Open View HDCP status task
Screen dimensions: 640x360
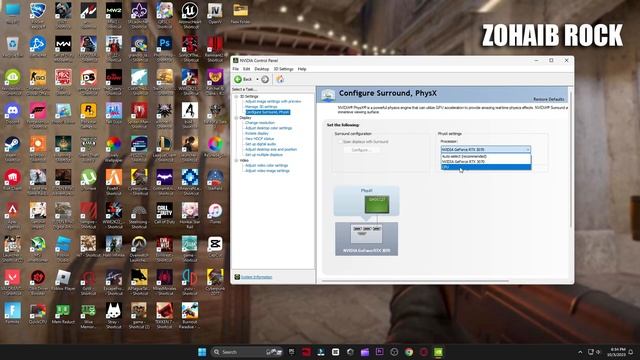(260, 138)
